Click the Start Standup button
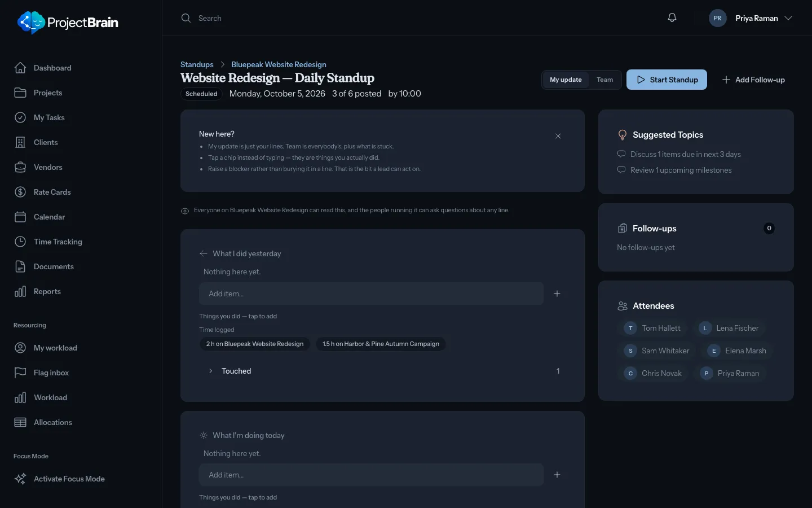Image resolution: width=812 pixels, height=508 pixels. pyautogui.click(x=667, y=80)
